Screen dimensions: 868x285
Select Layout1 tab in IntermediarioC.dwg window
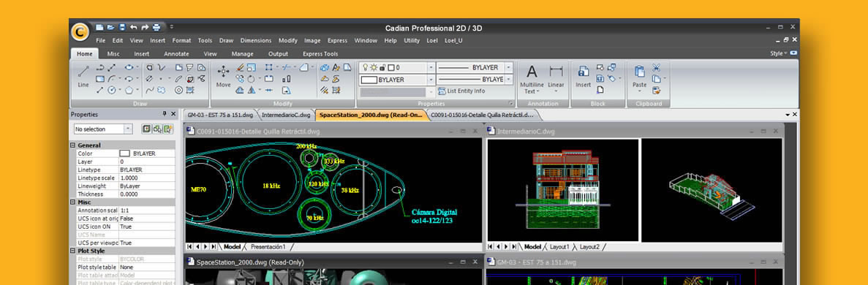point(559,247)
